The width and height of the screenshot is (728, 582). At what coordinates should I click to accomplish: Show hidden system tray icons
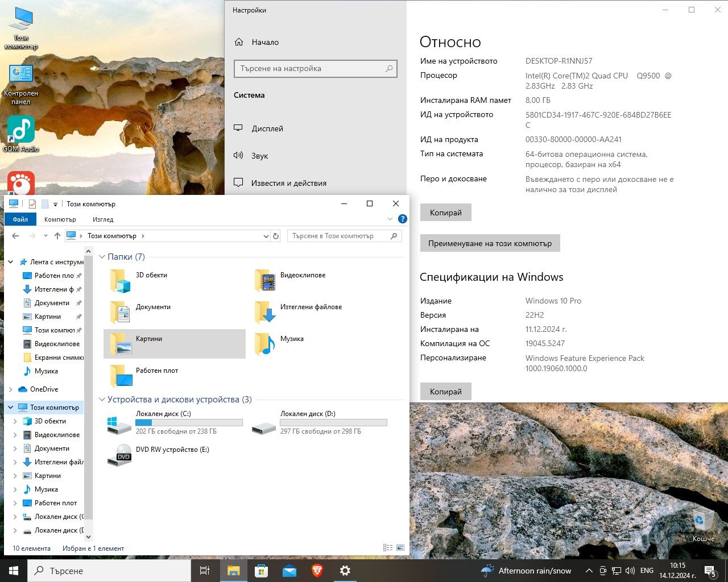pos(589,571)
